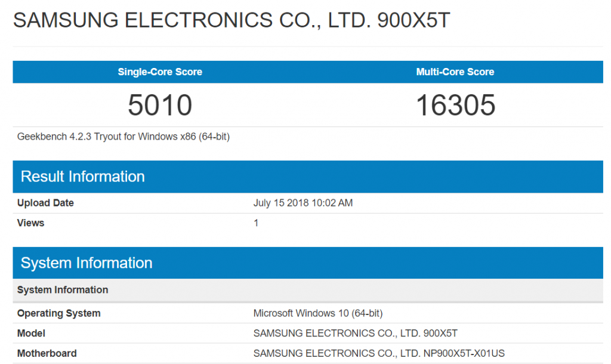This screenshot has height=364, width=611.
Task: Click the 5010 single-core score value
Action: pyautogui.click(x=160, y=105)
